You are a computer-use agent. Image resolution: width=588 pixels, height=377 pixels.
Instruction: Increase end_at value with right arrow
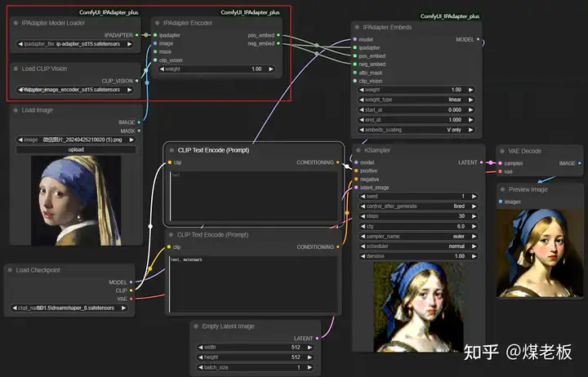pos(470,120)
